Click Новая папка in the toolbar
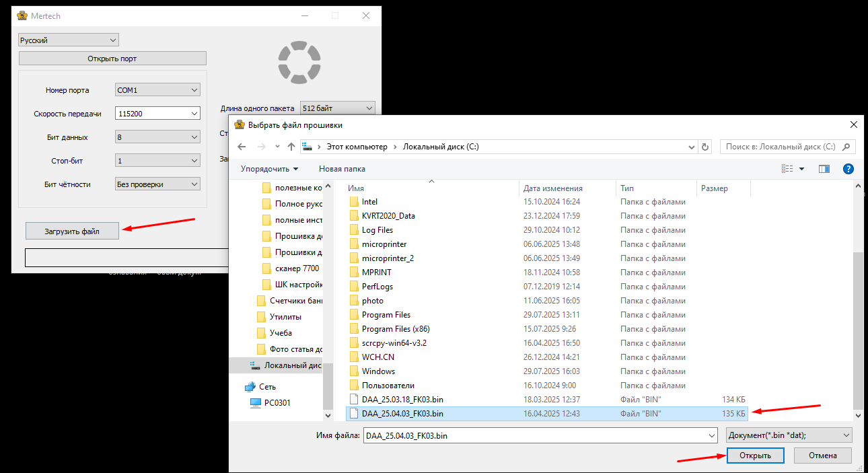Viewport: 868px width, 473px height. tap(342, 169)
